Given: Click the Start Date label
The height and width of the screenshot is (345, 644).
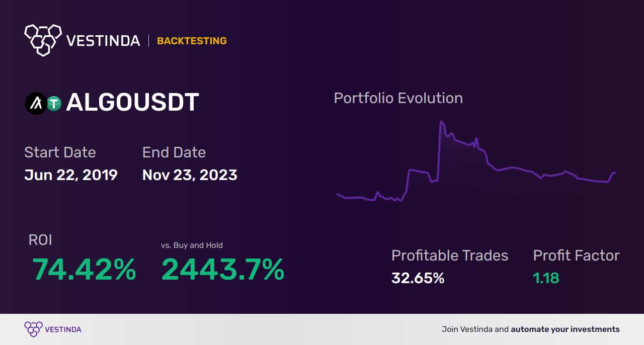Looking at the screenshot, I should [x=60, y=152].
